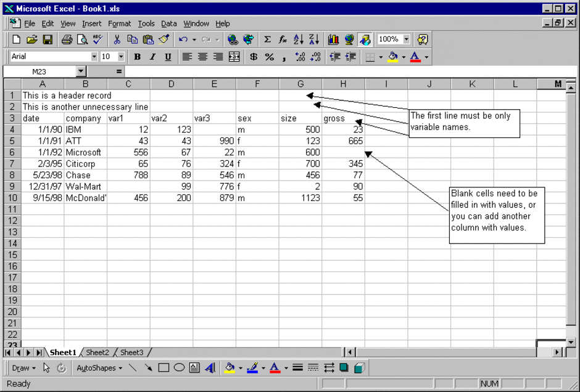Expand the Borders dropdown arrow
Image resolution: width=580 pixels, height=392 pixels.
[x=381, y=57]
